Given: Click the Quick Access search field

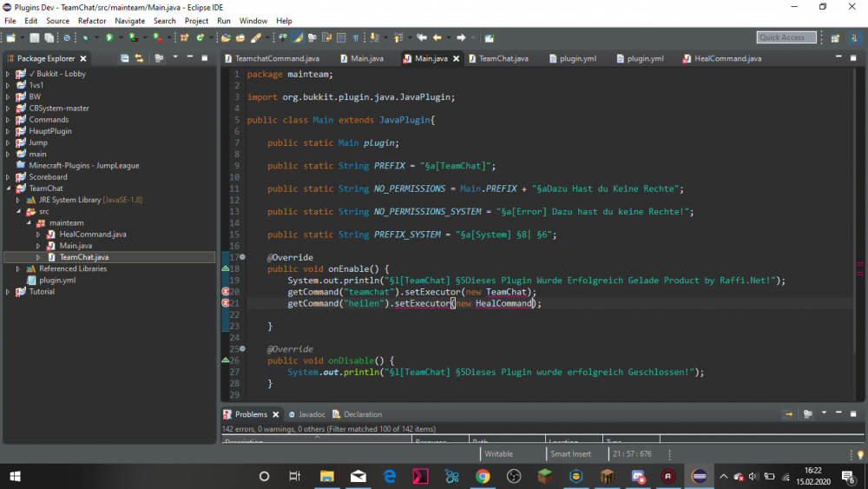Looking at the screenshot, I should pos(786,37).
